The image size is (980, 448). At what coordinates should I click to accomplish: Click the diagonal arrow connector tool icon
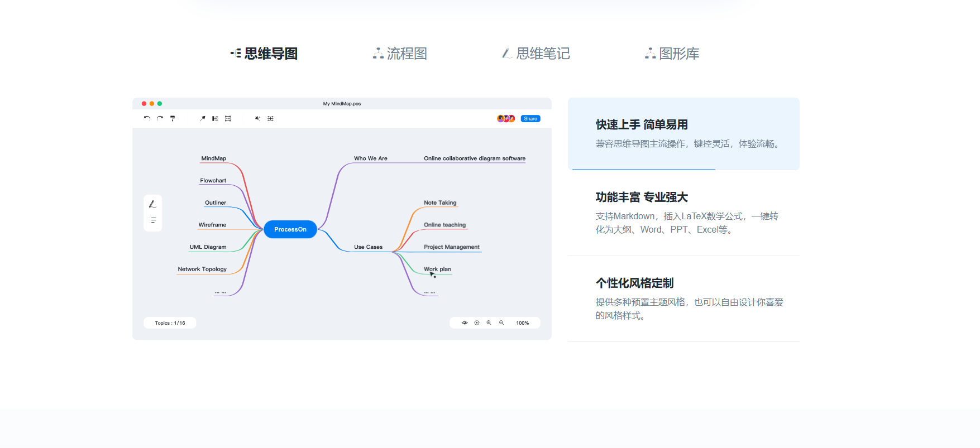click(202, 118)
